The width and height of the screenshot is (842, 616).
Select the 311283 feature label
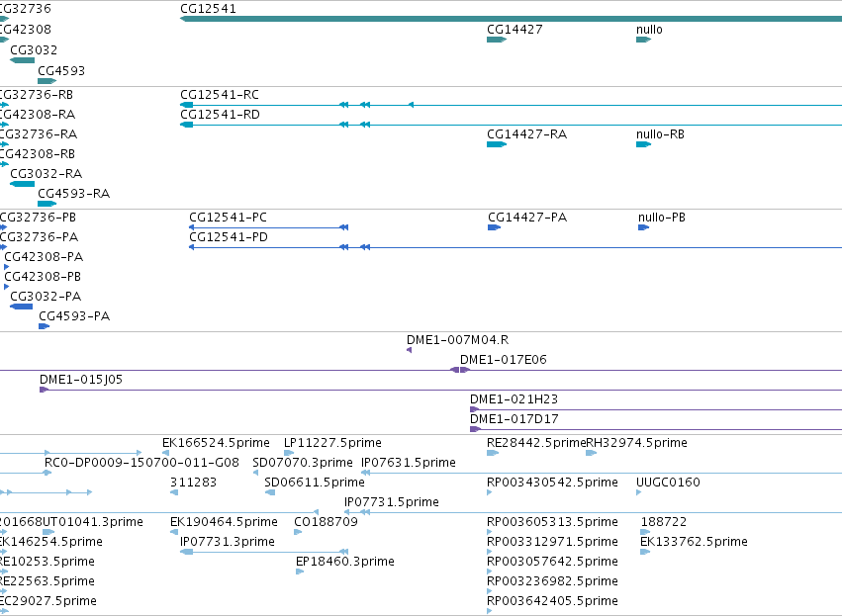pos(193,483)
